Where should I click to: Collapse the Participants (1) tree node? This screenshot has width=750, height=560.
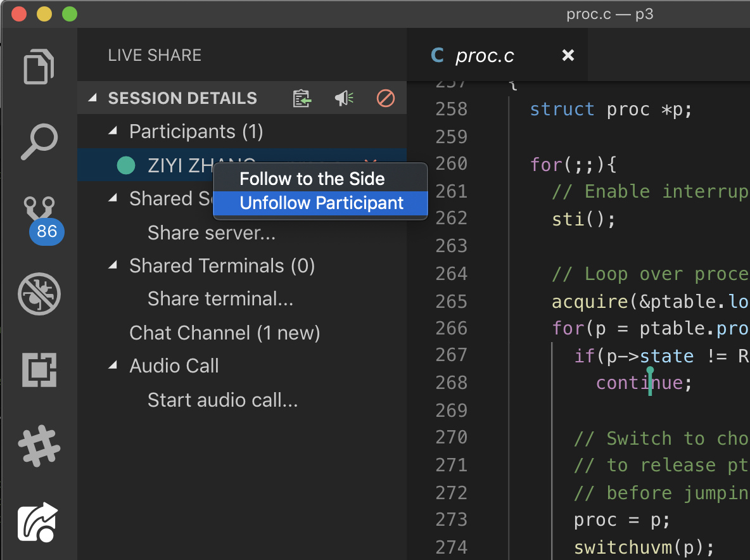pos(113,131)
